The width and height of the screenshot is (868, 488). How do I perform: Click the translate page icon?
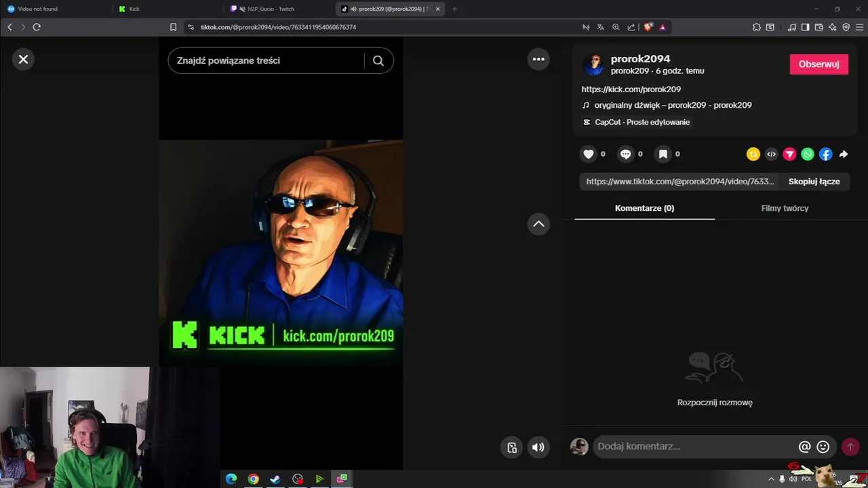coord(600,27)
